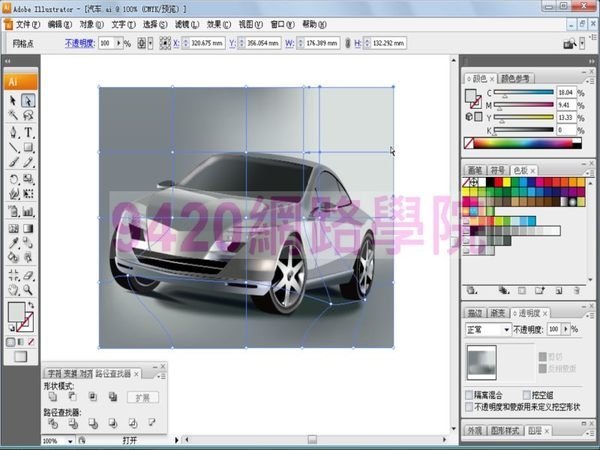The height and width of the screenshot is (450, 600).
Task: Toggle 不透明度和蒙版用来定义挖空形状 checkbox
Action: [471, 407]
